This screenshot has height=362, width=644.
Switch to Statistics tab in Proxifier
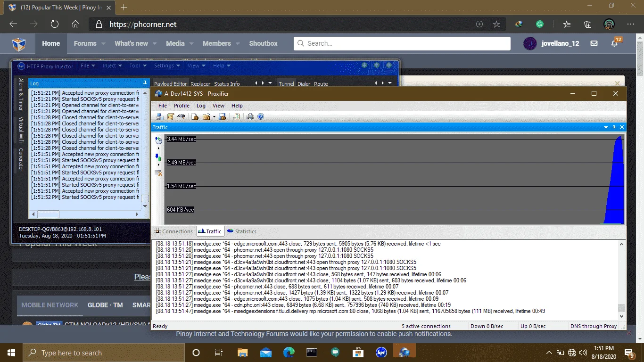coord(242,231)
